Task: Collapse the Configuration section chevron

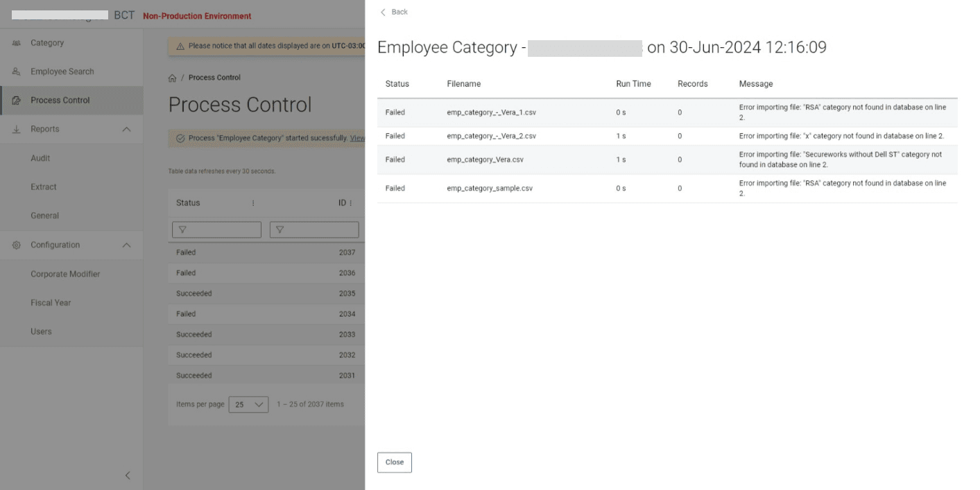Action: tap(127, 245)
